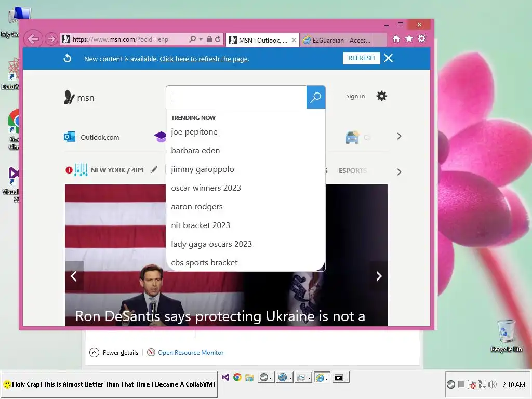Open a new tab with the blank tab button
532x399 pixels.
[x=380, y=40]
